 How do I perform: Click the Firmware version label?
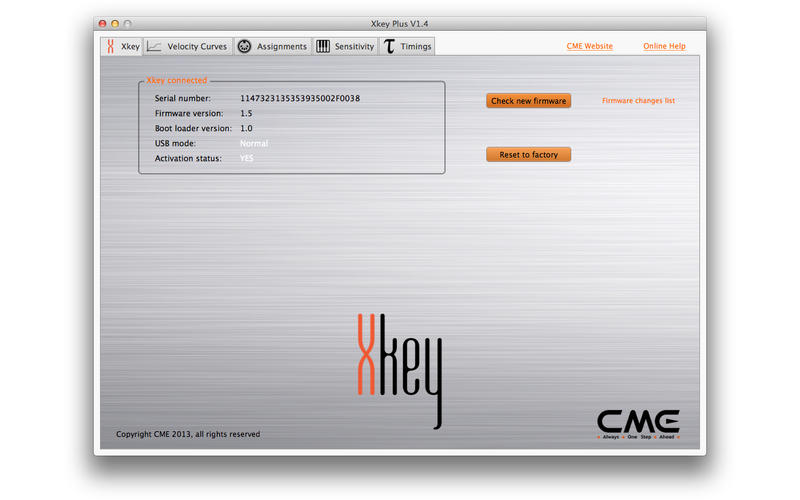pos(189,113)
